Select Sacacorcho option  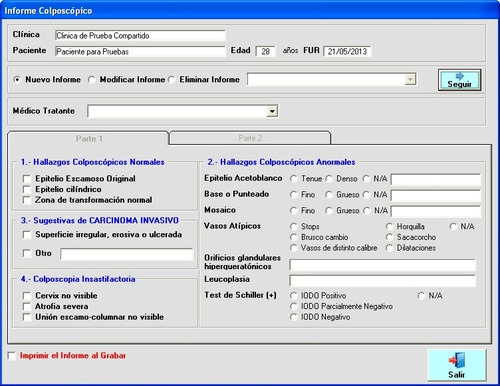389,237
